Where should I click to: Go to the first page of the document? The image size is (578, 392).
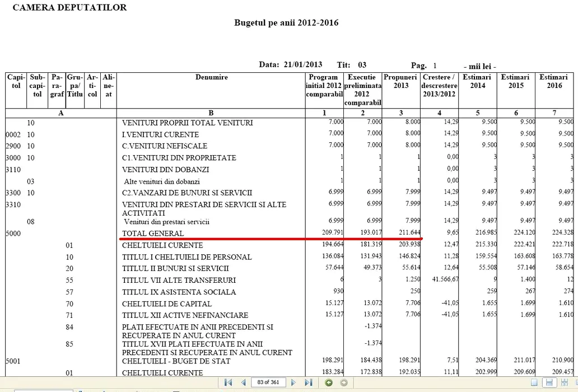228,382
